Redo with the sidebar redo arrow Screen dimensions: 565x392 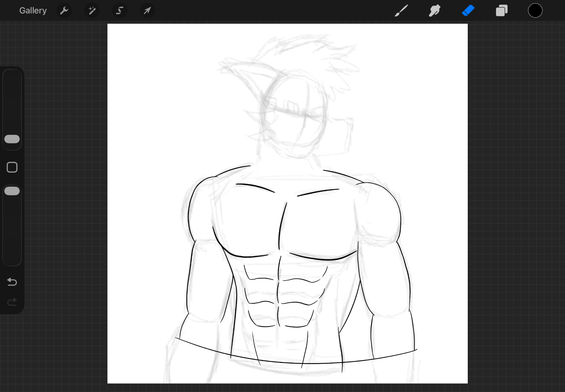[12, 302]
